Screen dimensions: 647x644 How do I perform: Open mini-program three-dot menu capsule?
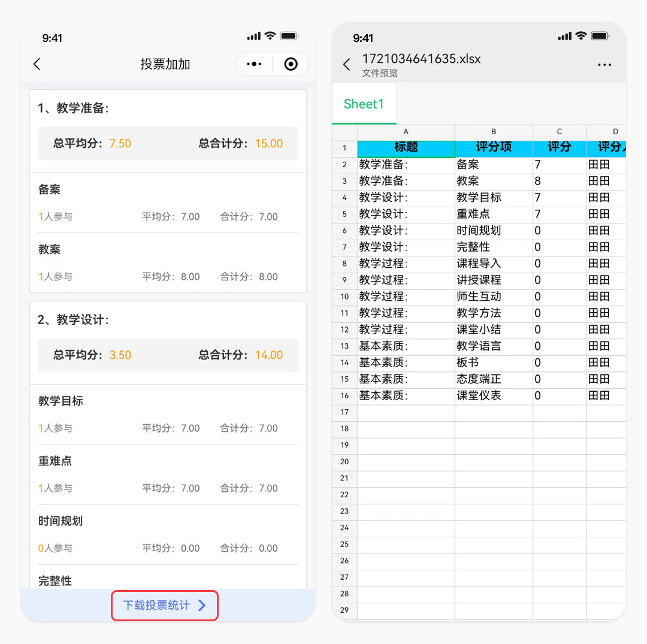(255, 64)
